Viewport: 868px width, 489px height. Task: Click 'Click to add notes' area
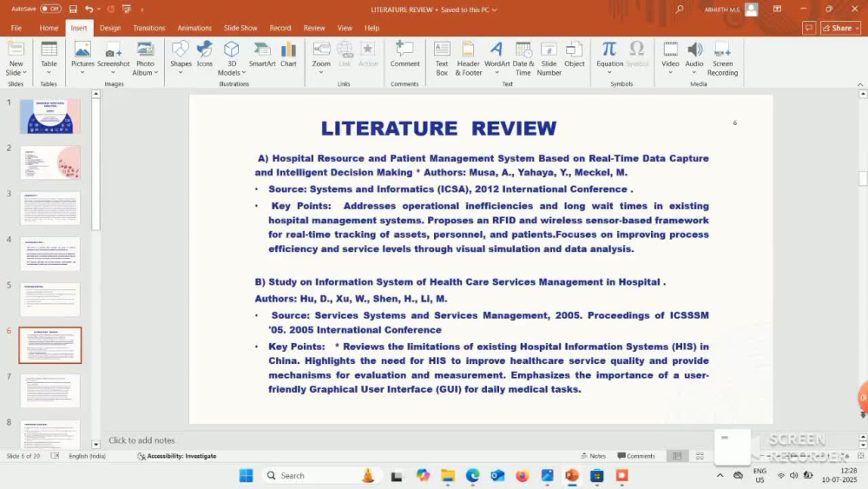pyautogui.click(x=141, y=440)
